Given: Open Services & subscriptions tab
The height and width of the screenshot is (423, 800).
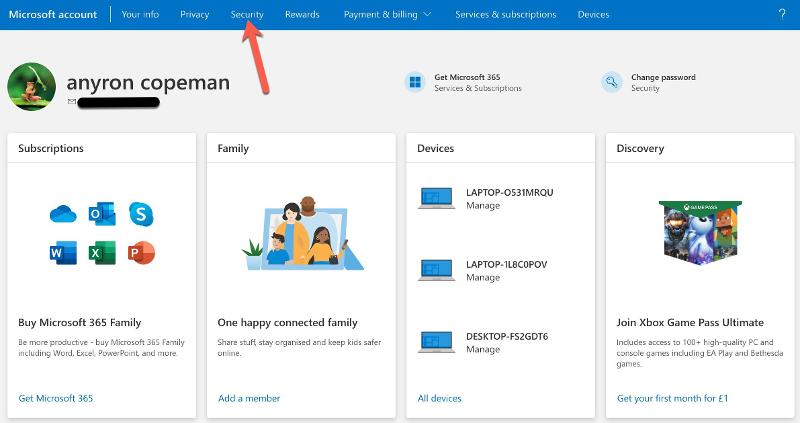Looking at the screenshot, I should [506, 14].
